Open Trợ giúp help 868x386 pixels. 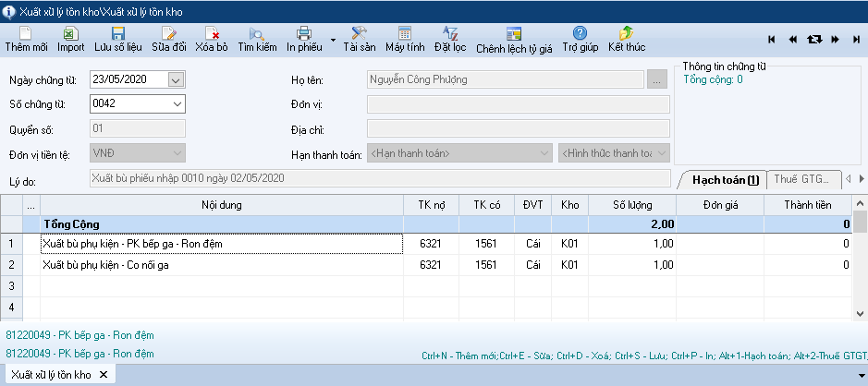pyautogui.click(x=580, y=39)
